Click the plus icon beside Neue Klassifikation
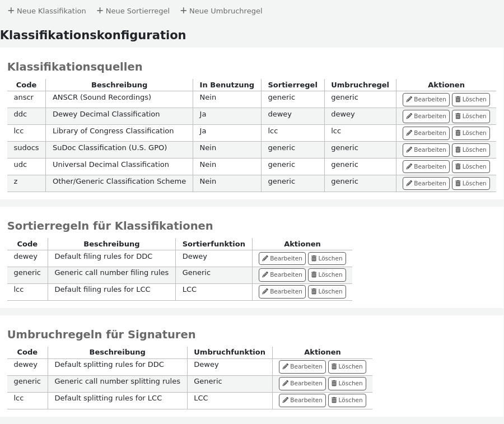The image size is (504, 424). [11, 10]
